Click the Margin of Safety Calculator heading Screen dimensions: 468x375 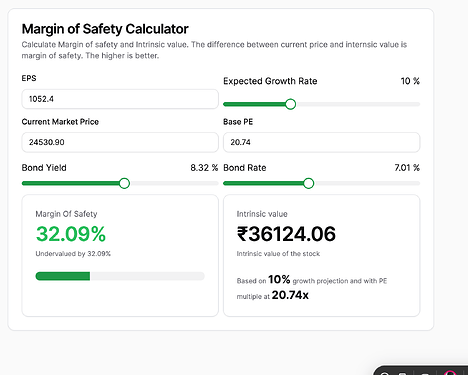click(105, 29)
